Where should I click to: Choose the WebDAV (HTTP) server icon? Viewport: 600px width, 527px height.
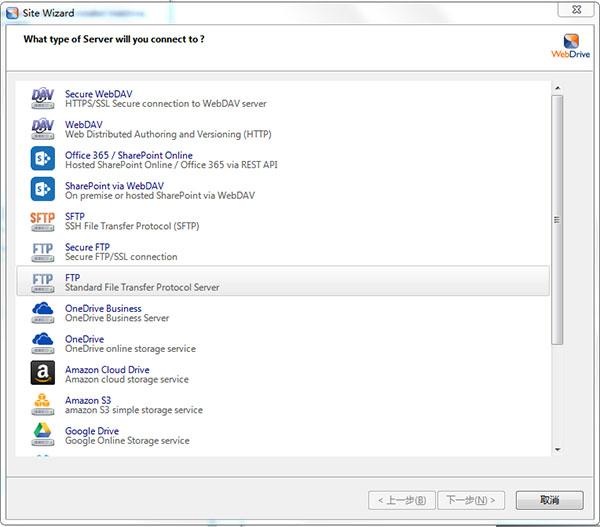pos(42,129)
